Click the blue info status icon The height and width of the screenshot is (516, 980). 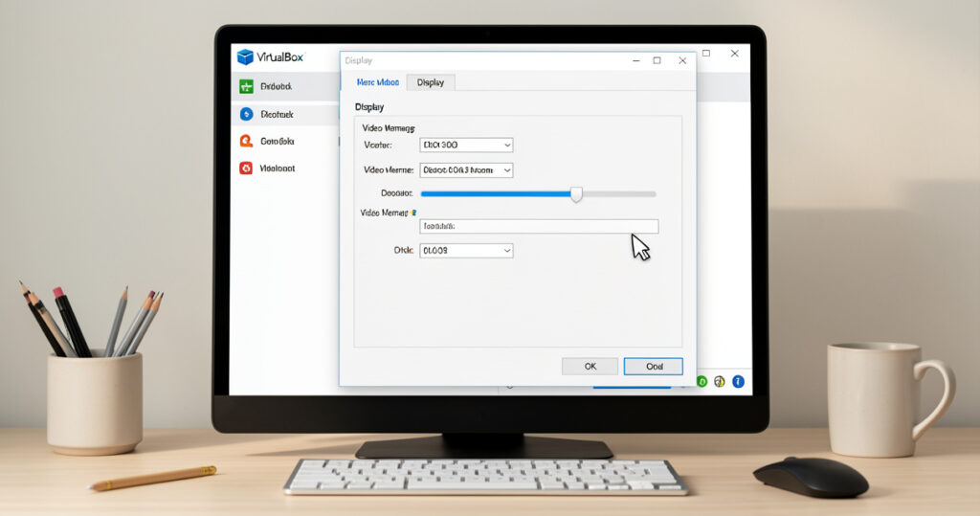click(738, 382)
